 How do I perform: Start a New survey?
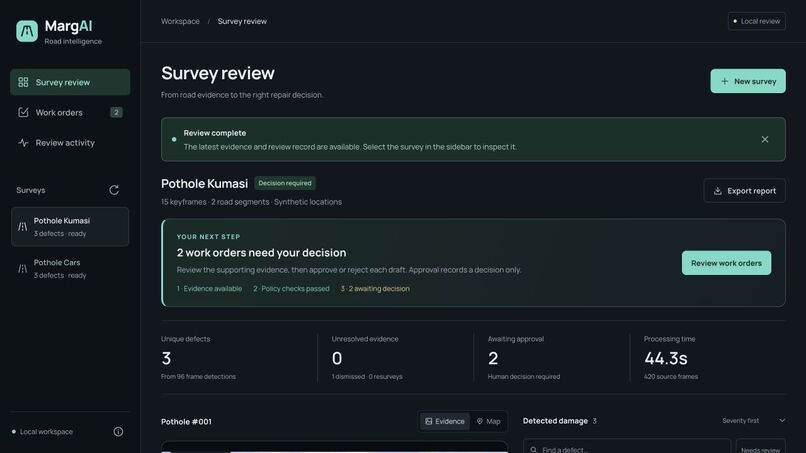pos(748,81)
